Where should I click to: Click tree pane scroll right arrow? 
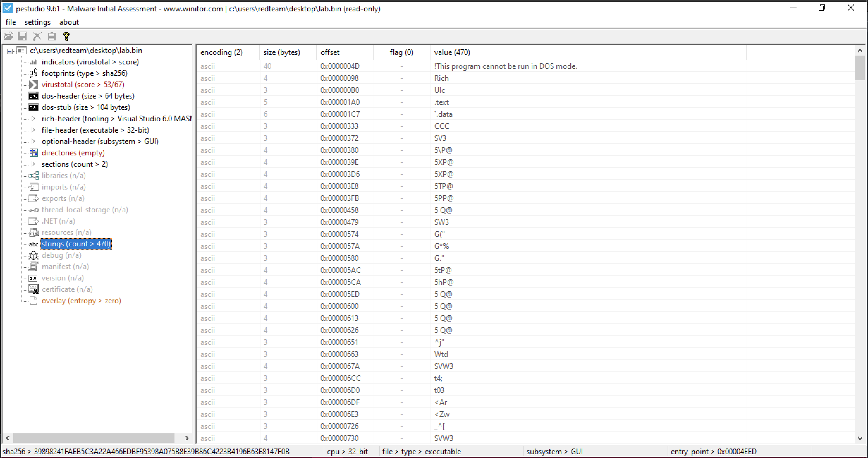pos(187,438)
